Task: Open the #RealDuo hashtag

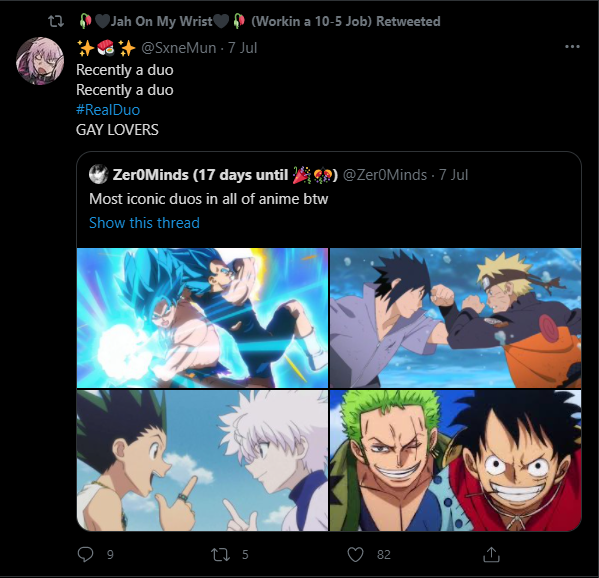Action: coord(108,110)
